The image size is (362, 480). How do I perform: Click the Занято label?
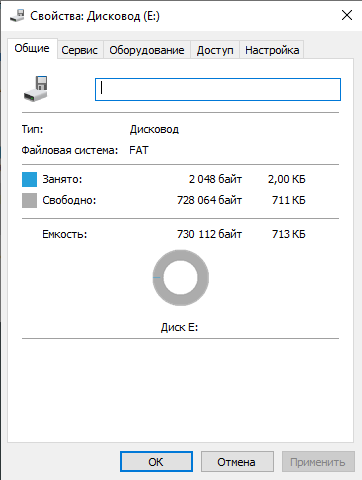pyautogui.click(x=62, y=179)
